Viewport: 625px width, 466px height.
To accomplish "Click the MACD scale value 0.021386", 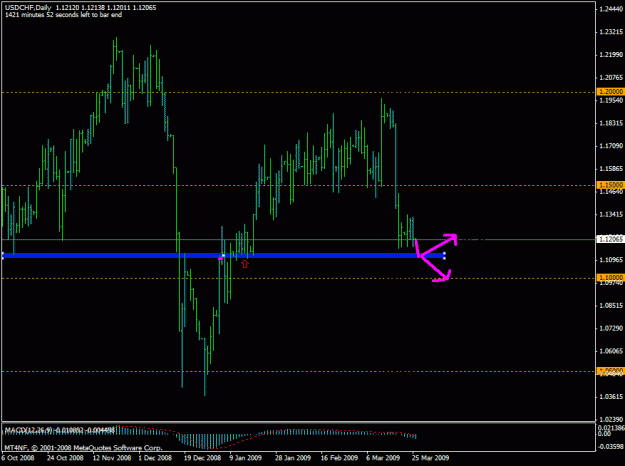I will click(611, 428).
